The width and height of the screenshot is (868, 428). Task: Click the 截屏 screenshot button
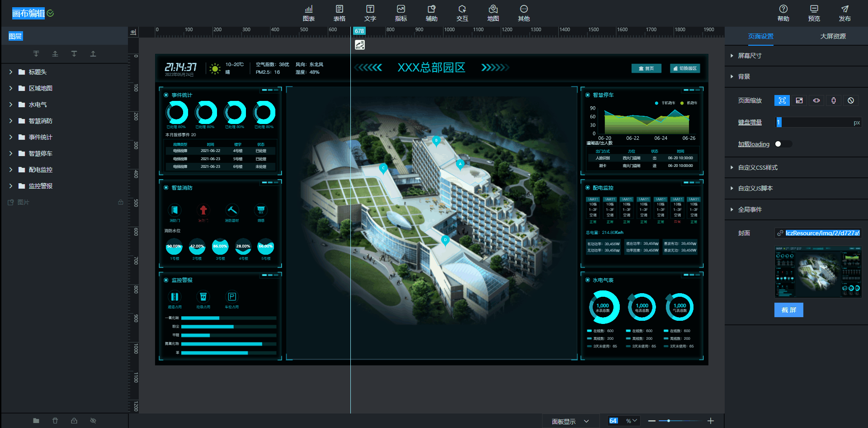[788, 310]
